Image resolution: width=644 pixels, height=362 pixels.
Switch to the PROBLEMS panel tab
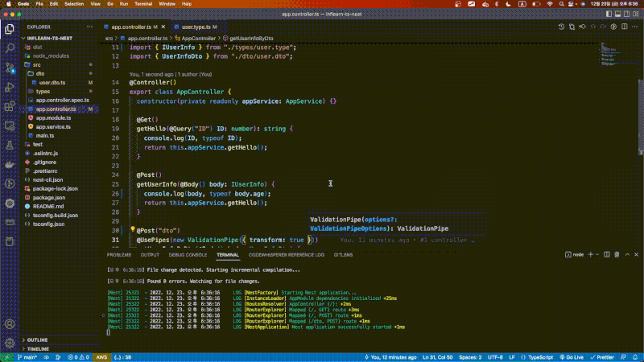[119, 254]
